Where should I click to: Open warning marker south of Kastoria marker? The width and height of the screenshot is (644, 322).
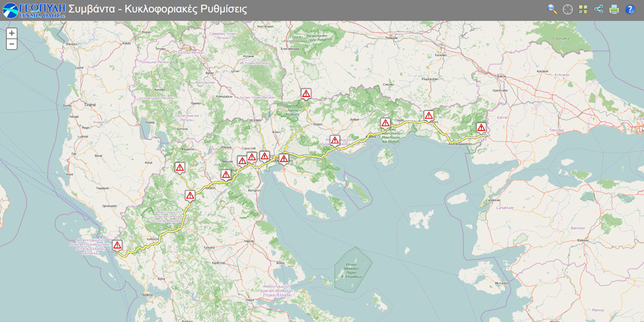[190, 195]
